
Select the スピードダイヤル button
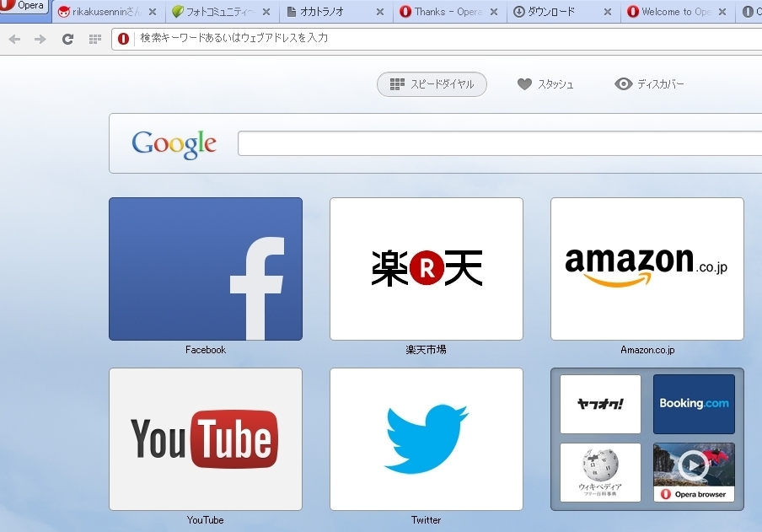click(x=432, y=84)
